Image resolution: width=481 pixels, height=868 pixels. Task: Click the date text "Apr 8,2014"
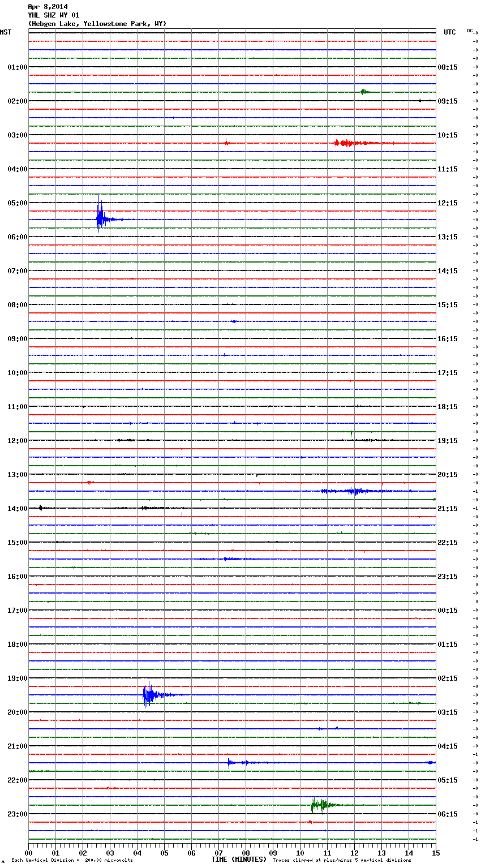coord(48,7)
